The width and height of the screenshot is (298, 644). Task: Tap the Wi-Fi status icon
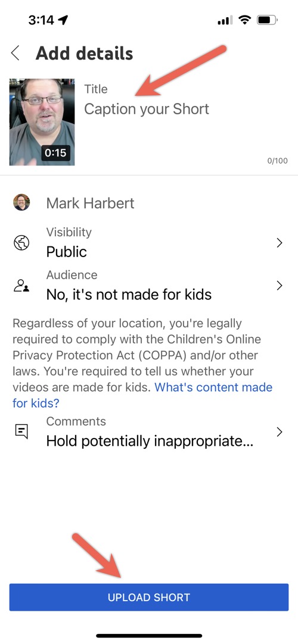[246, 20]
